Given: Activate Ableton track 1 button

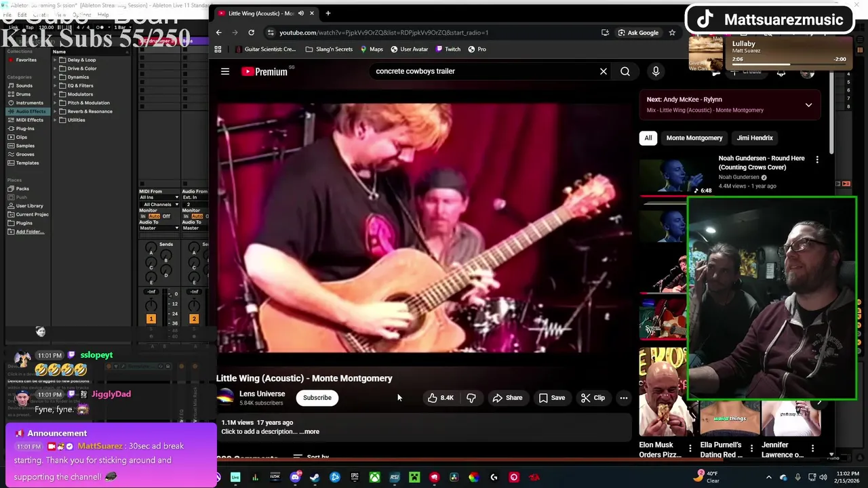Looking at the screenshot, I should coord(151,319).
